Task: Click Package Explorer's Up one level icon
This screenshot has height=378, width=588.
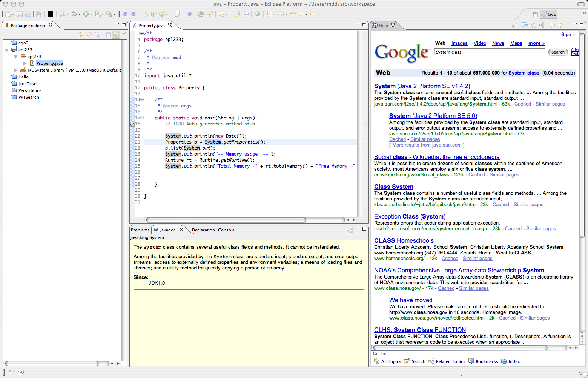Action: [97, 35]
